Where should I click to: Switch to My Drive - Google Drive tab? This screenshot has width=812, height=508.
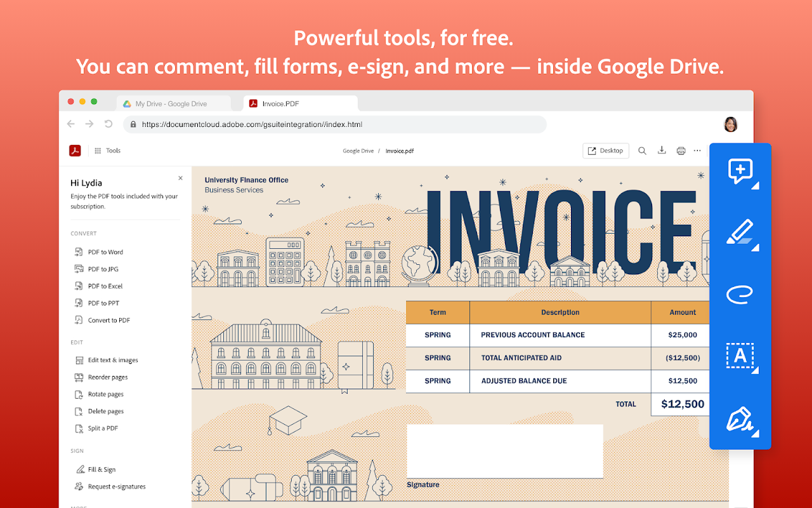coord(174,104)
